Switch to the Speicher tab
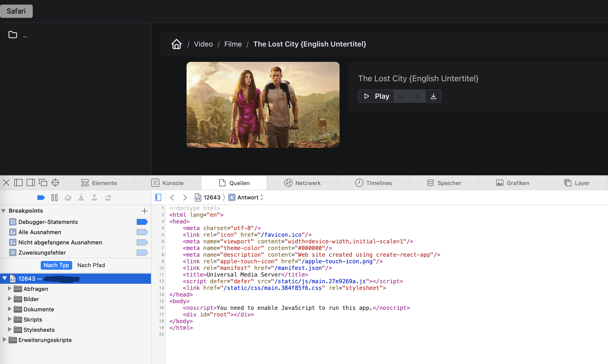The image size is (608, 364). click(x=444, y=183)
